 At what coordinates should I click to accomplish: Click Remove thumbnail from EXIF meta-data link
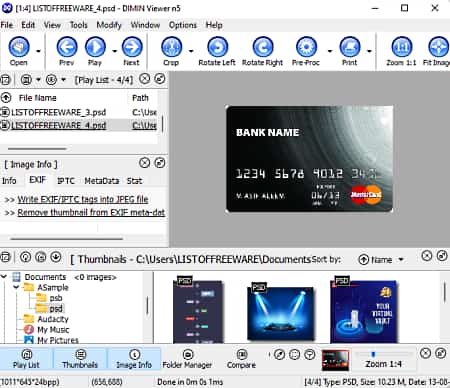[x=91, y=212]
